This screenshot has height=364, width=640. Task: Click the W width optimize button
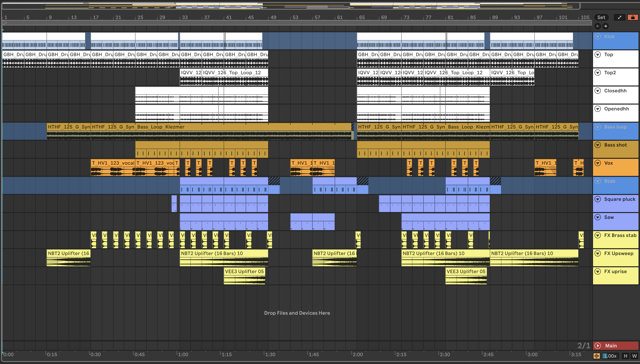point(634,356)
